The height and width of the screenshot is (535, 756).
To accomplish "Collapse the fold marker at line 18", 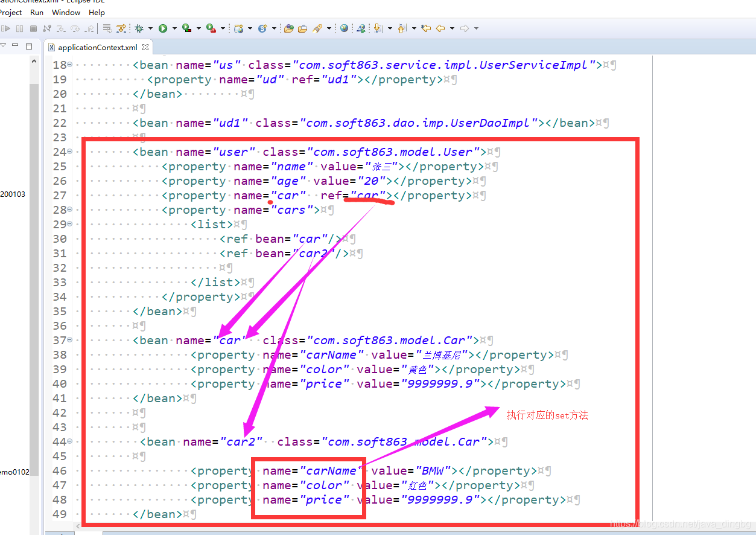I will tap(69, 65).
